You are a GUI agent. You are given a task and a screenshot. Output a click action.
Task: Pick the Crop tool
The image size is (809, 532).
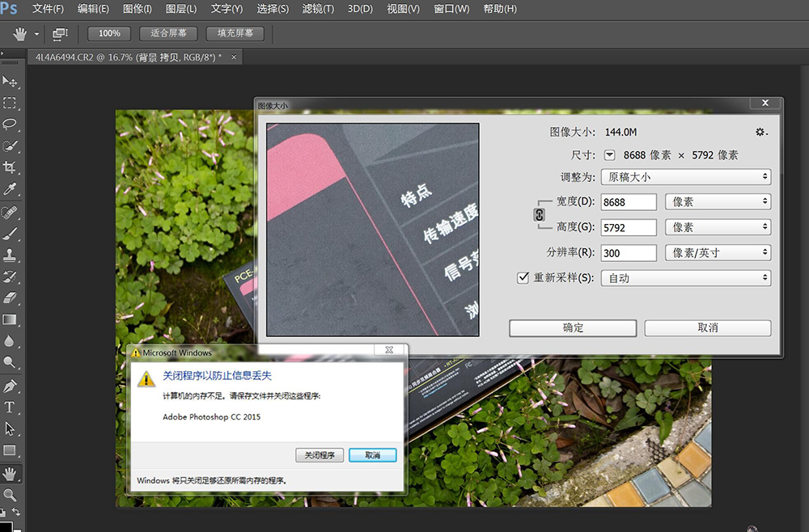coord(10,167)
